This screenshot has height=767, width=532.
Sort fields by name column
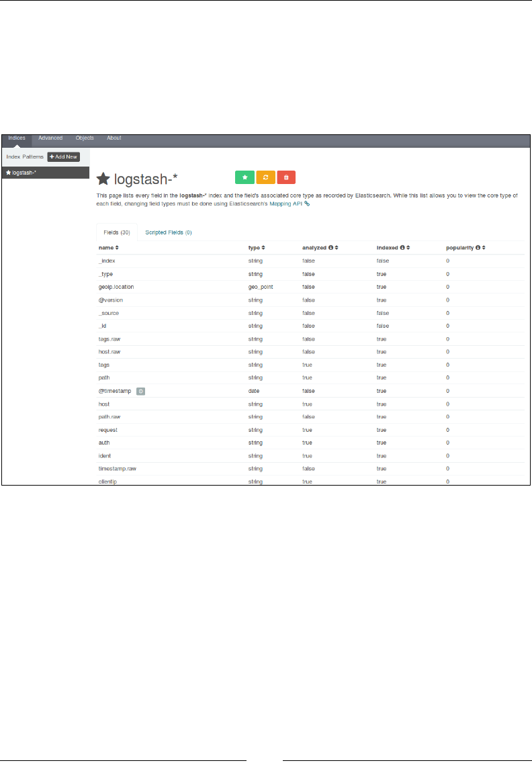[117, 248]
